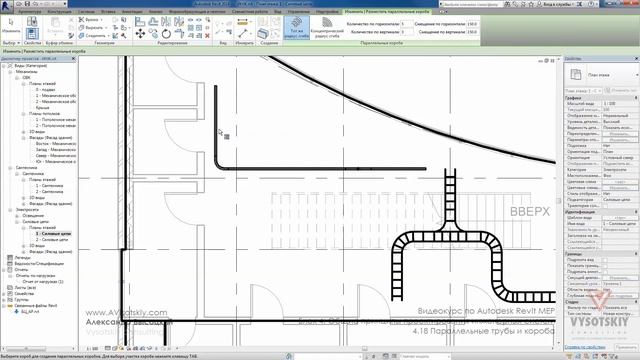
Task: Select the '1 - Силовые цепи' floor plan
Action: tap(53, 234)
